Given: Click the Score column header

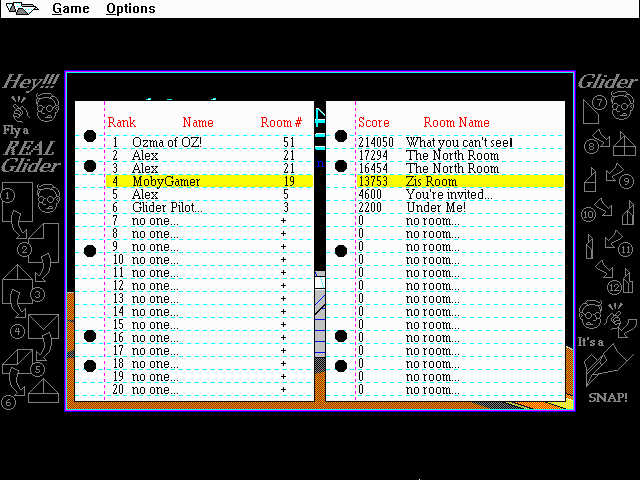Looking at the screenshot, I should pos(374,122).
